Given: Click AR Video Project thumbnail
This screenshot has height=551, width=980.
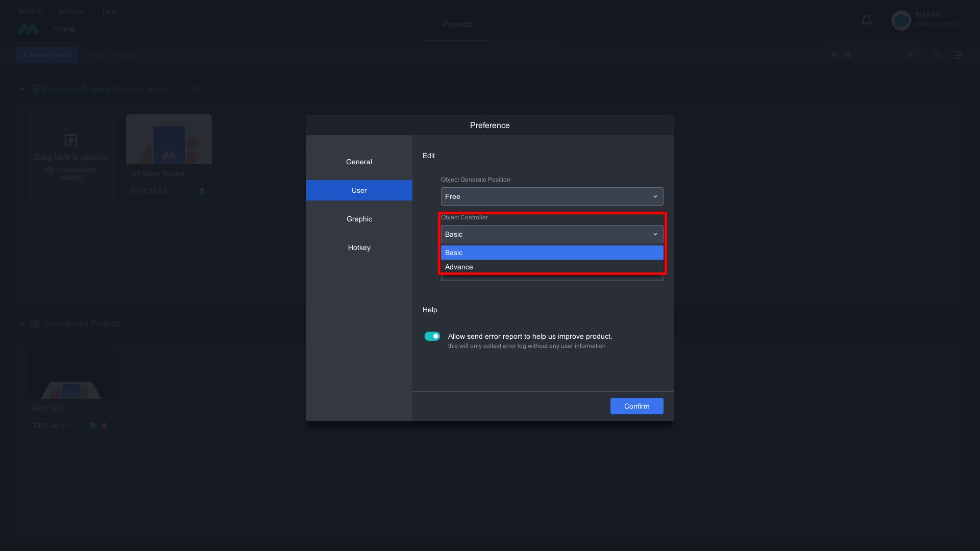Looking at the screenshot, I should coord(168,139).
